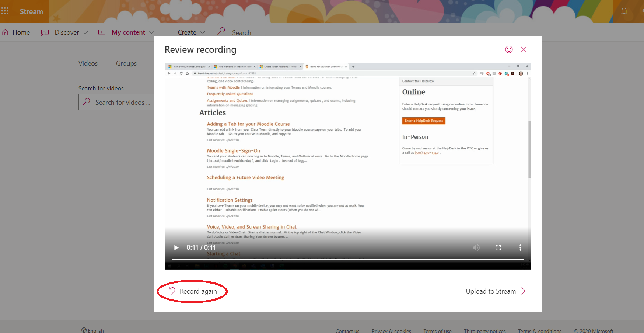This screenshot has height=333, width=644.
Task: Play the recorded video
Action: tap(176, 247)
